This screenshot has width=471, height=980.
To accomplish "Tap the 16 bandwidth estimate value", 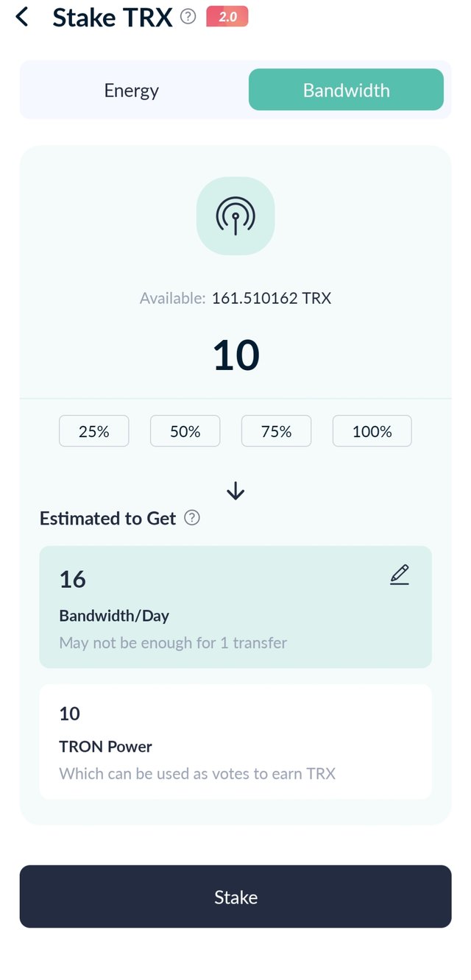I will pyautogui.click(x=73, y=579).
